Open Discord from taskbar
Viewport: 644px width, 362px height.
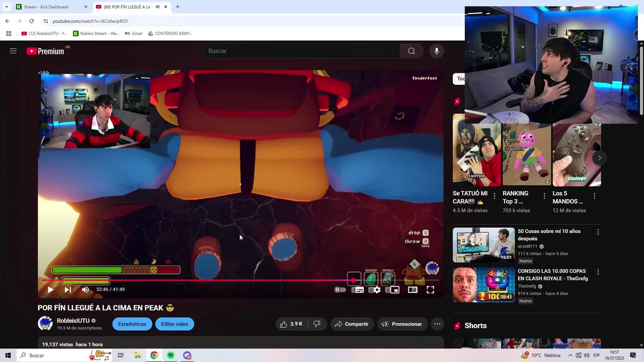(x=187, y=355)
